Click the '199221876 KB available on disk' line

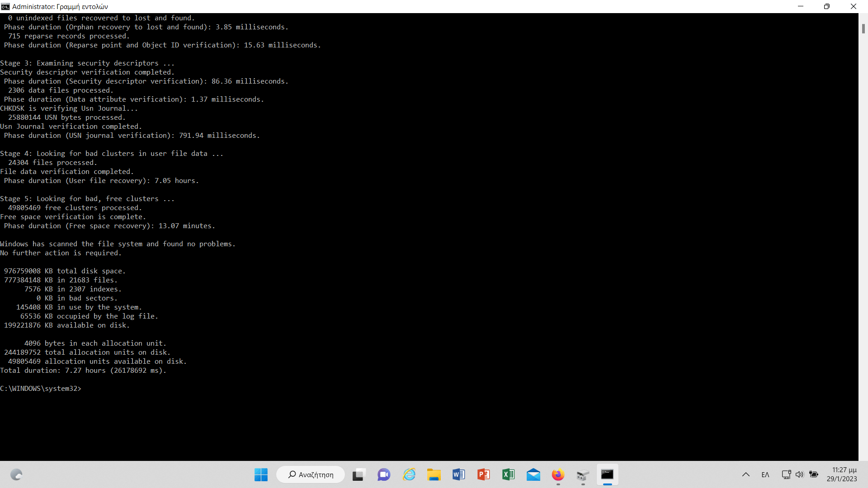[67, 325]
